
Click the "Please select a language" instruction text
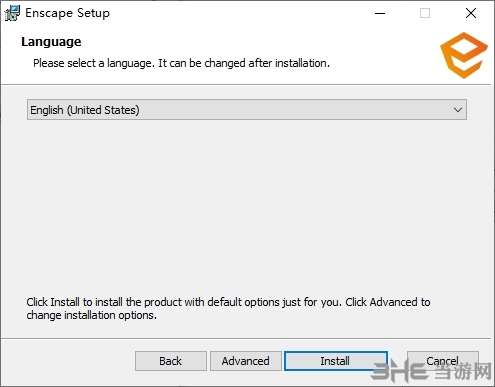[181, 63]
